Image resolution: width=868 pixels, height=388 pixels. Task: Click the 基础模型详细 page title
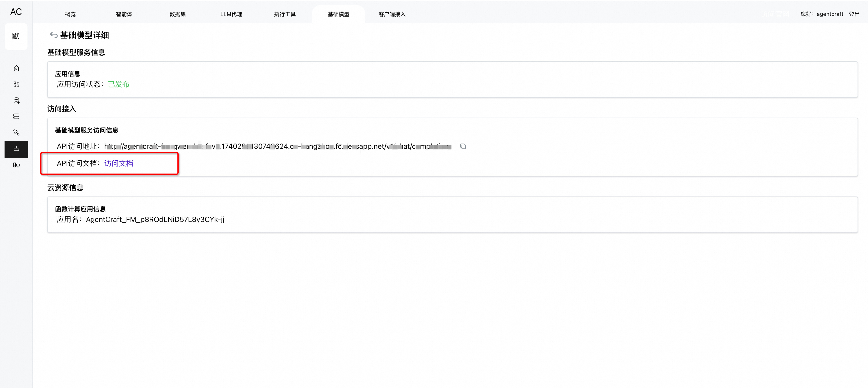85,35
